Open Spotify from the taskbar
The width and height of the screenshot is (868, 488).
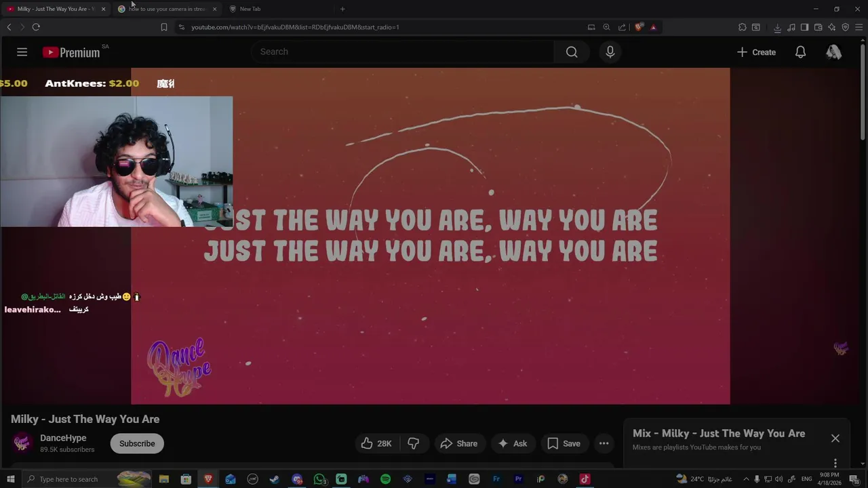(385, 479)
